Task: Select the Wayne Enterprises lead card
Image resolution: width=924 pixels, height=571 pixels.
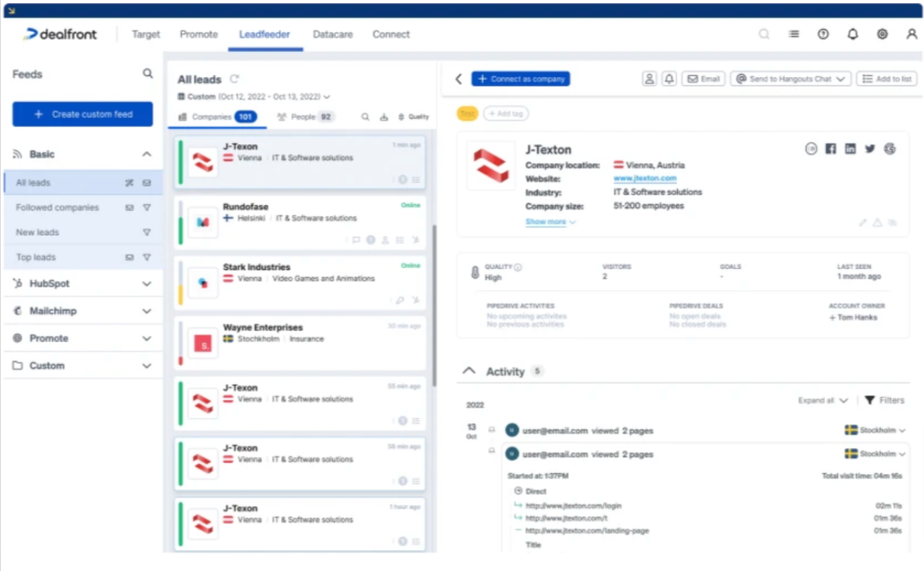Action: (x=300, y=343)
